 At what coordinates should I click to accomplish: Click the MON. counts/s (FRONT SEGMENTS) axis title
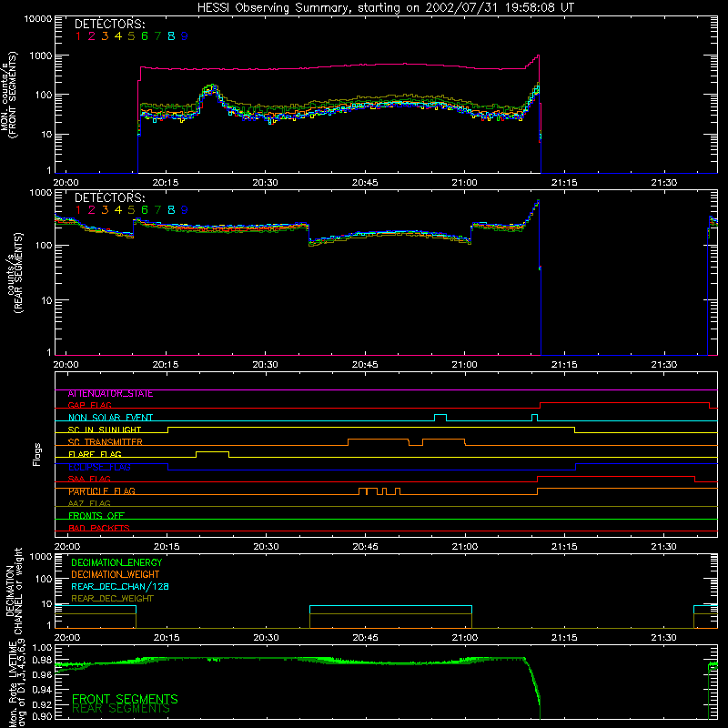click(8, 96)
